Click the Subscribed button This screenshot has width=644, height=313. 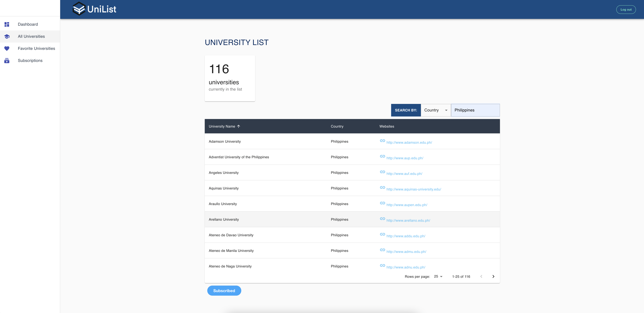224,291
